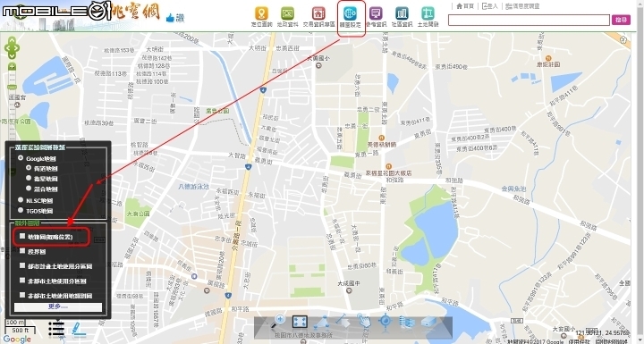Select the 混合地圖 hybrid map radio button
The image size is (644, 344).
point(29,188)
